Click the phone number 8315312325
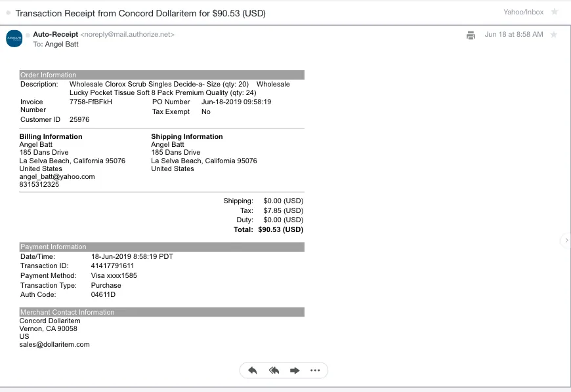The image size is (571, 392). click(x=39, y=185)
